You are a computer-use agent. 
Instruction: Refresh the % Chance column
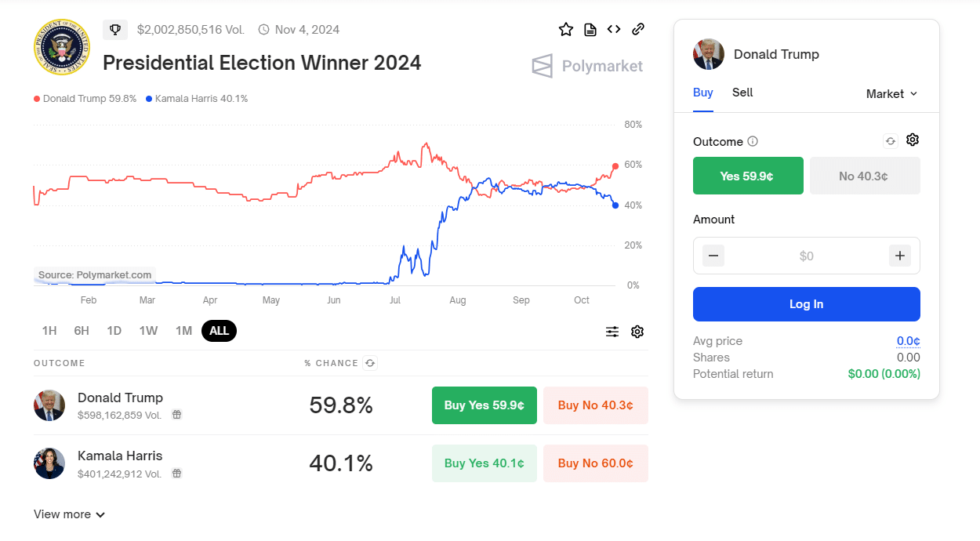pyautogui.click(x=371, y=363)
